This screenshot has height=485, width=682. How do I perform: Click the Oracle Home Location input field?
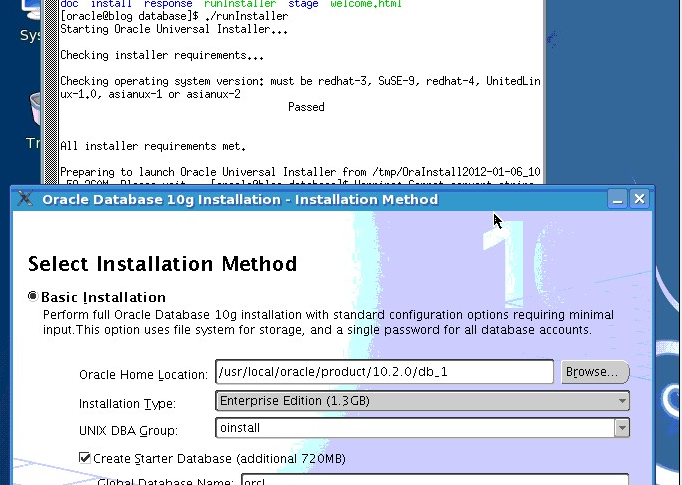pyautogui.click(x=384, y=372)
